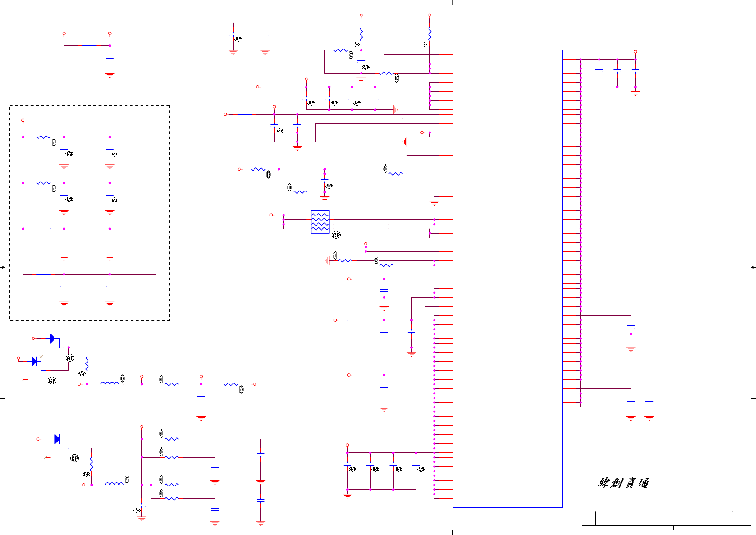Select the dashed-outline filter circuit box
The width and height of the screenshot is (756, 535).
coord(89,213)
